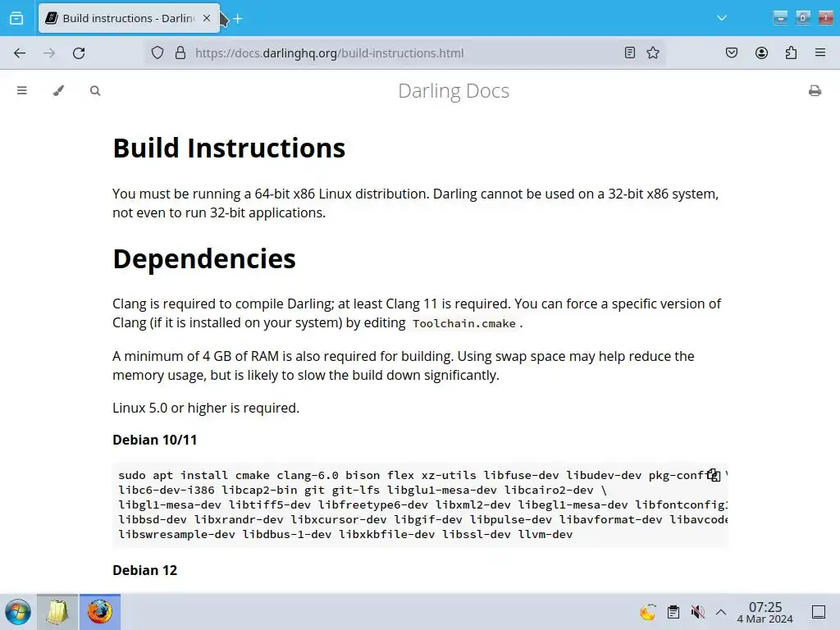Expand the list all tabs chevron
Viewport: 840px width, 630px height.
[722, 18]
